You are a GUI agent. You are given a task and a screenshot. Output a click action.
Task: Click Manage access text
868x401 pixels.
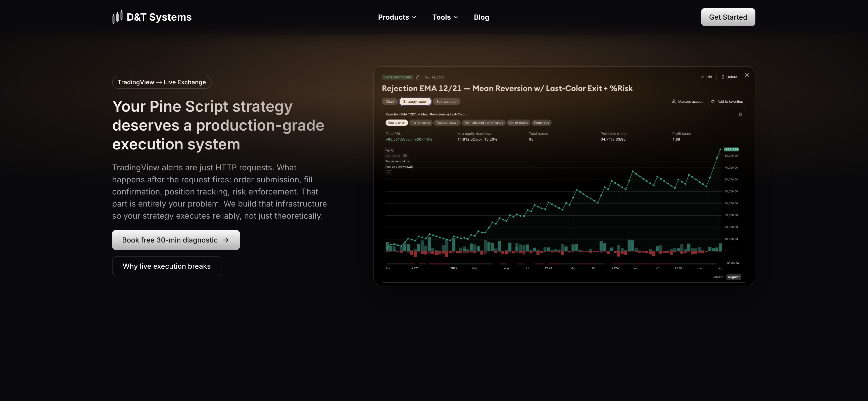tap(691, 102)
